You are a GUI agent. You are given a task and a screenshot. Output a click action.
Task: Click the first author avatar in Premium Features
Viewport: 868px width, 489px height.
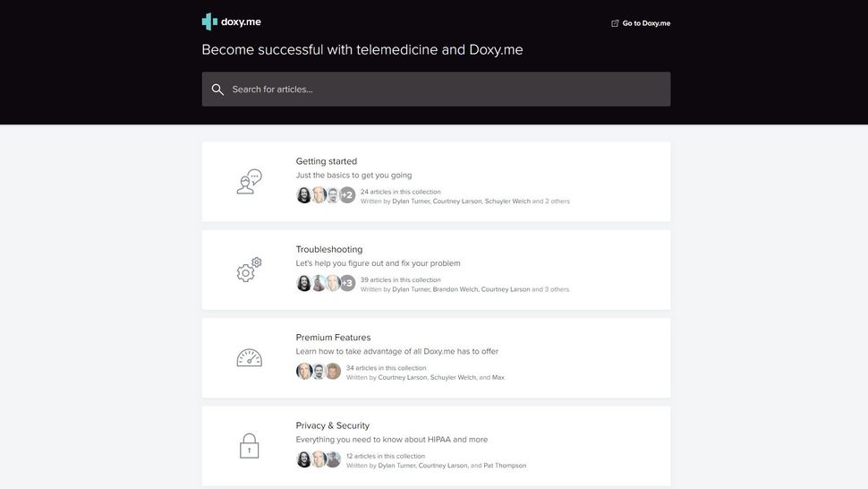click(304, 372)
